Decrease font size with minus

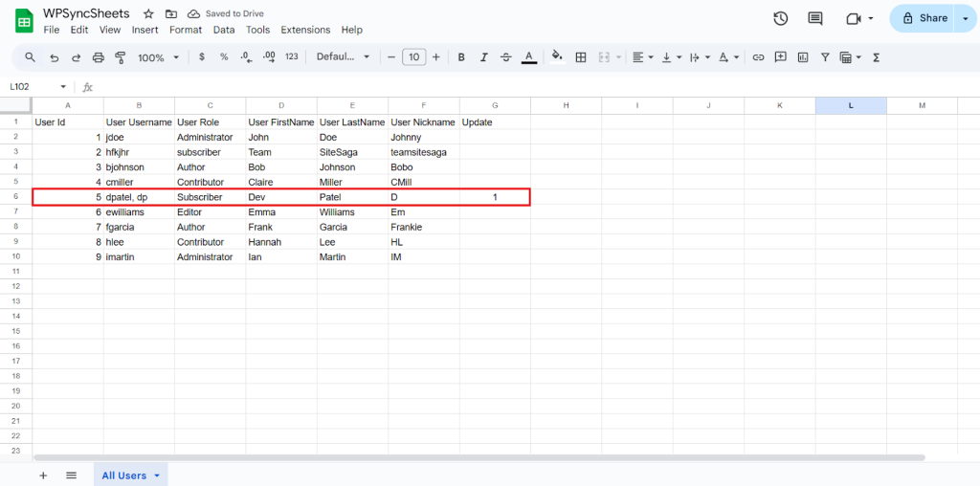(x=391, y=57)
